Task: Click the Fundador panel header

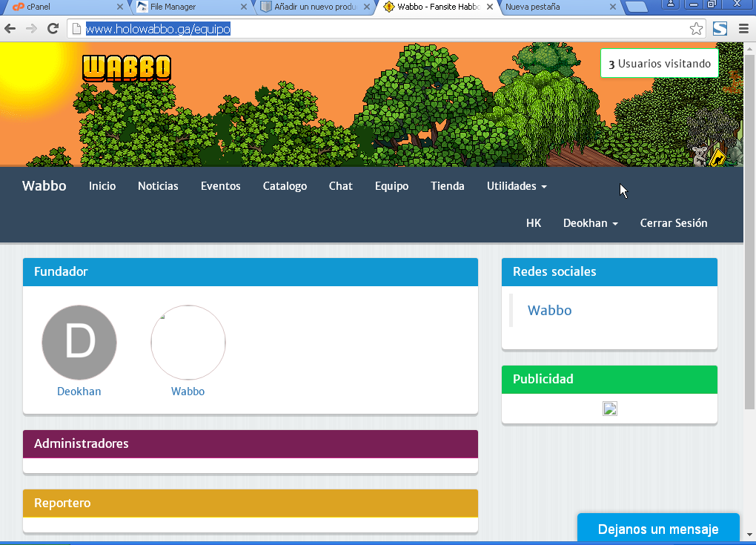Action: [x=251, y=271]
